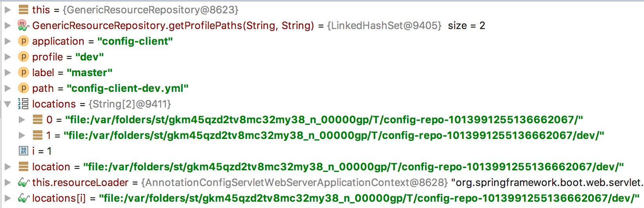The width and height of the screenshot is (644, 208).
Task: Click the getProfilePaths method watch icon
Action: (x=24, y=26)
